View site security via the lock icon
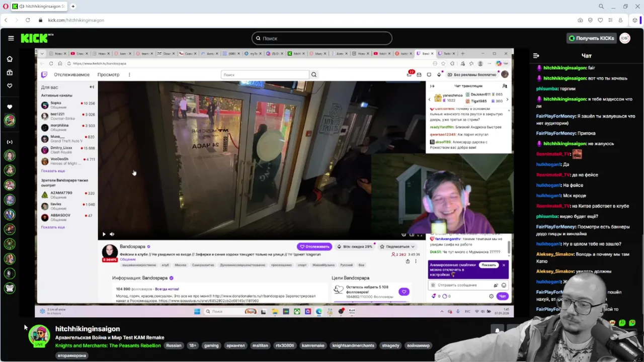 [40, 20]
